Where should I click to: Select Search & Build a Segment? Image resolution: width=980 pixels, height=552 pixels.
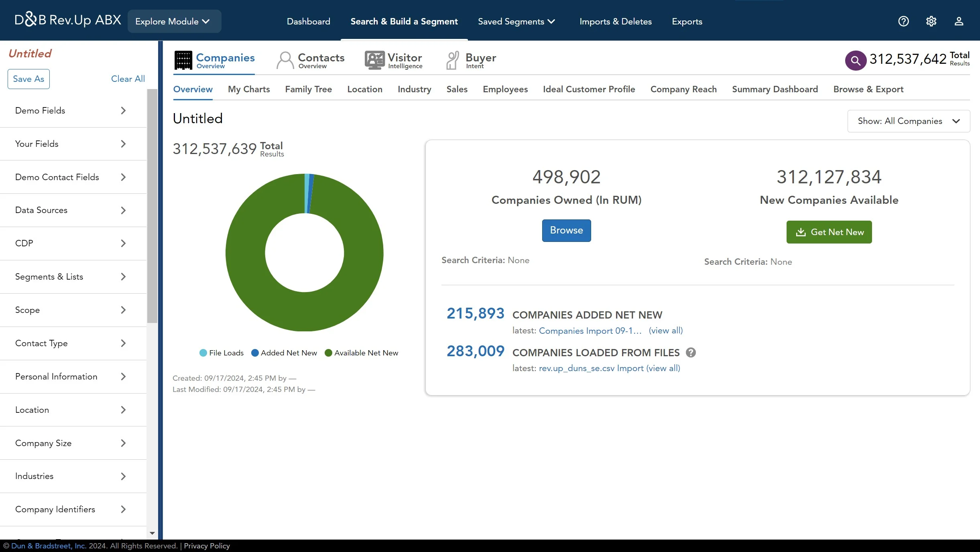[404, 21]
